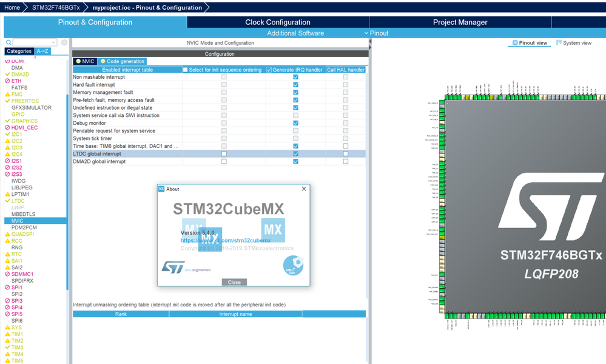Select FATFS in the peripheral list
606x364 pixels.
tap(19, 88)
